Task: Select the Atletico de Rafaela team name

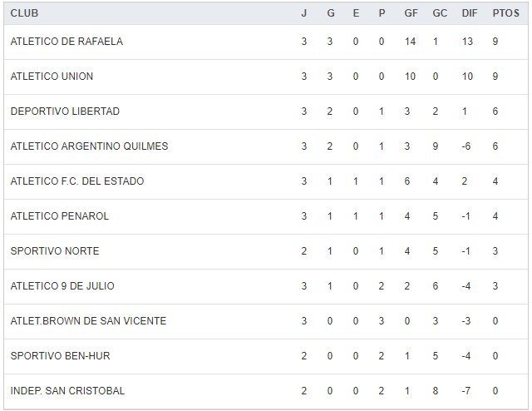Action: [x=66, y=42]
